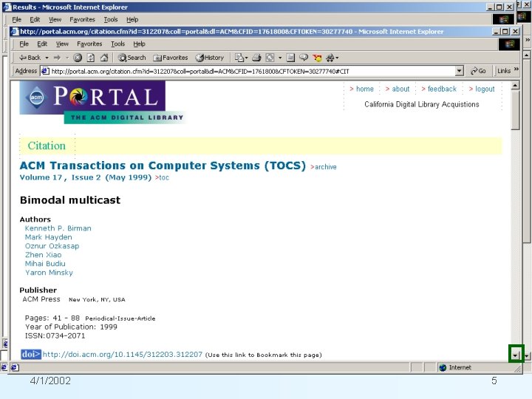532x399 pixels.
Task: Click the Go button beside the address
Action: point(478,71)
